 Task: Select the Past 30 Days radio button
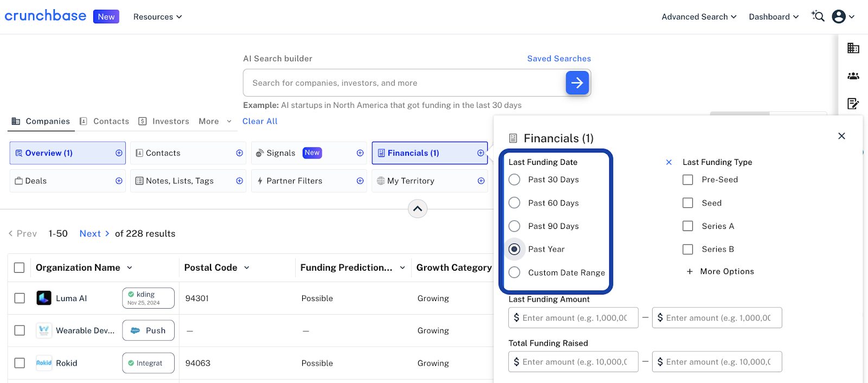[x=514, y=180]
